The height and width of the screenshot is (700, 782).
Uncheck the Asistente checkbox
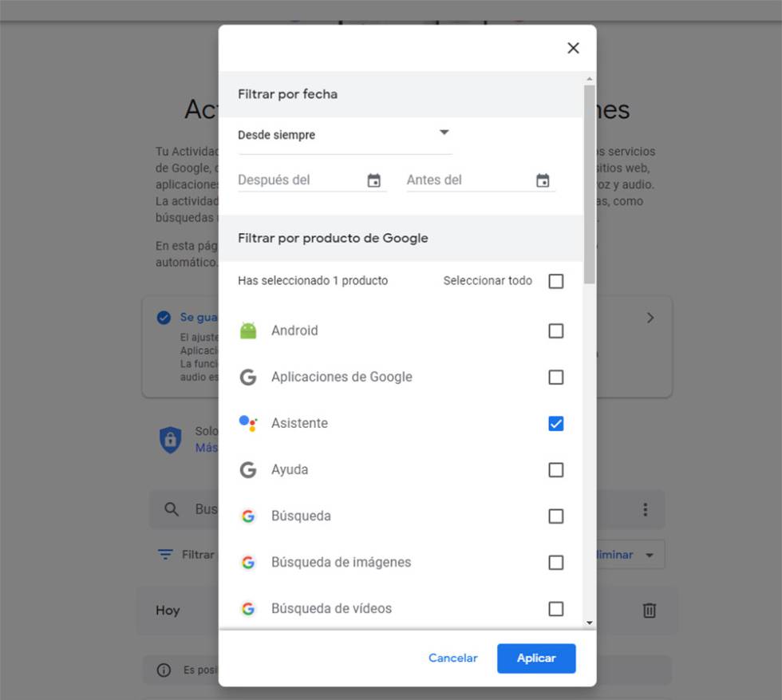click(555, 424)
